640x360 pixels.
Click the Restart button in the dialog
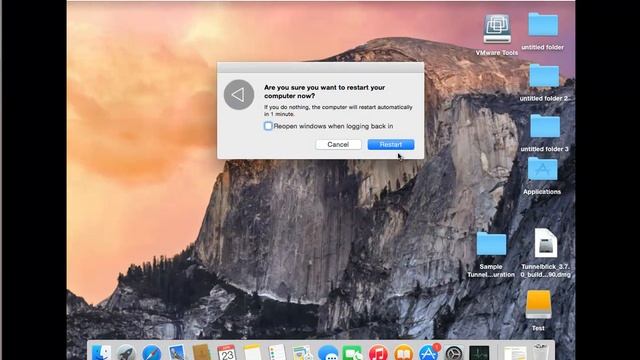tap(391, 144)
